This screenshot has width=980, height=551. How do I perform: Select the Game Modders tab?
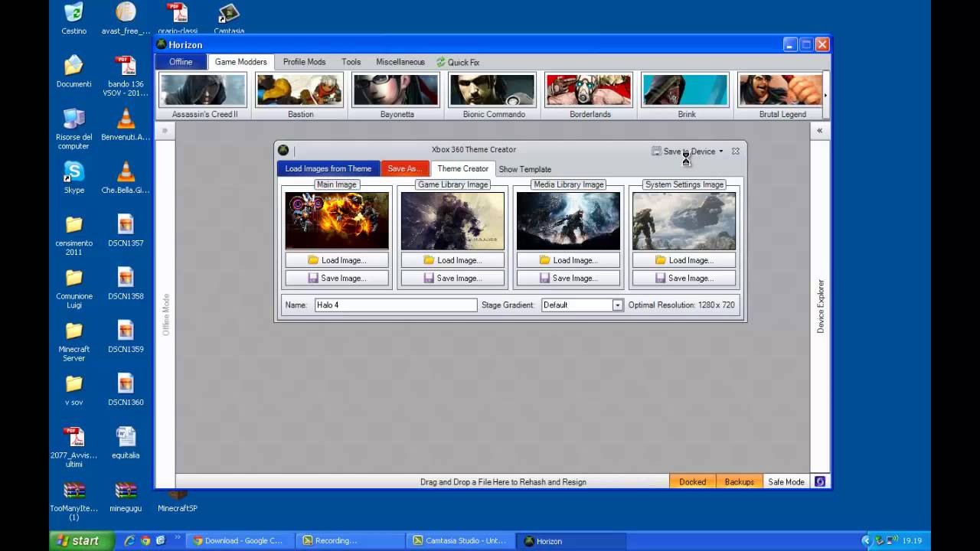point(240,62)
